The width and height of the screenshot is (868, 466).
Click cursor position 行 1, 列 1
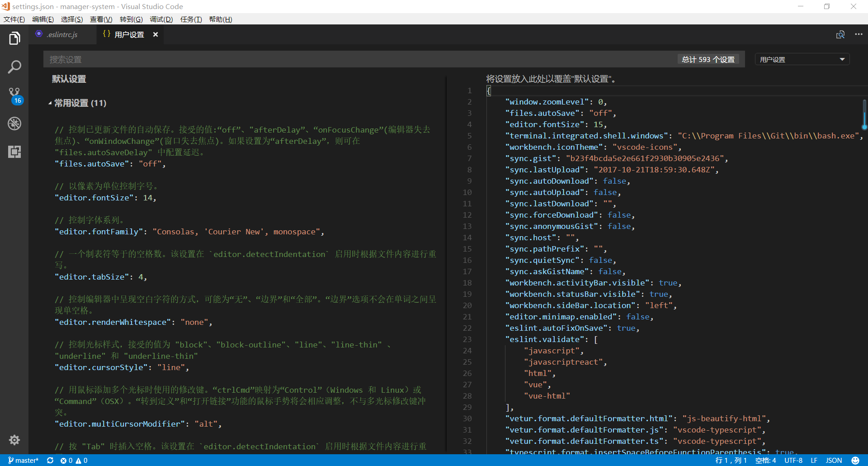tap(731, 460)
